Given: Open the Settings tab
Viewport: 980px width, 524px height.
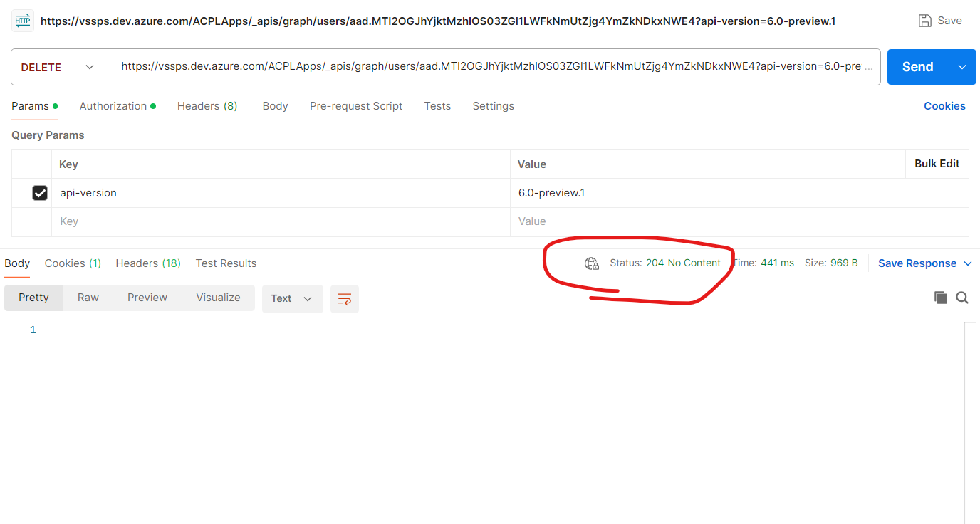Looking at the screenshot, I should (493, 106).
